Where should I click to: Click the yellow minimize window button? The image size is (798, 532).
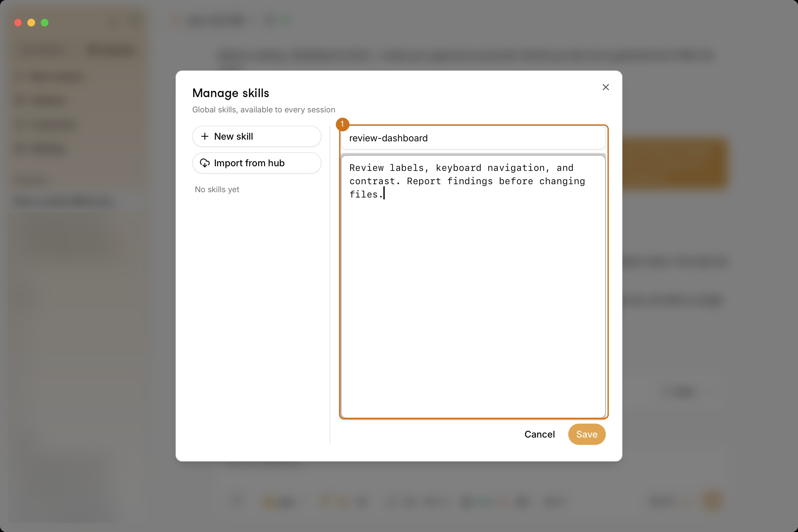pos(31,23)
